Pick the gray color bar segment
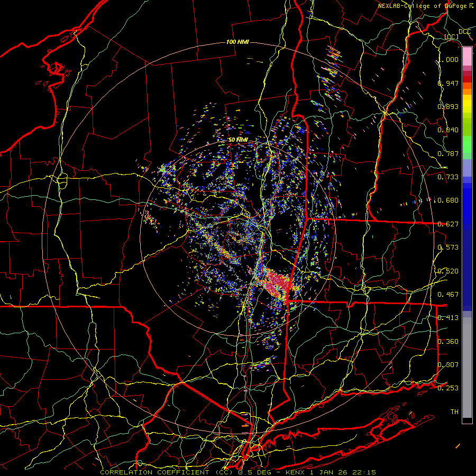The width and height of the screenshot is (476, 476). (467, 368)
